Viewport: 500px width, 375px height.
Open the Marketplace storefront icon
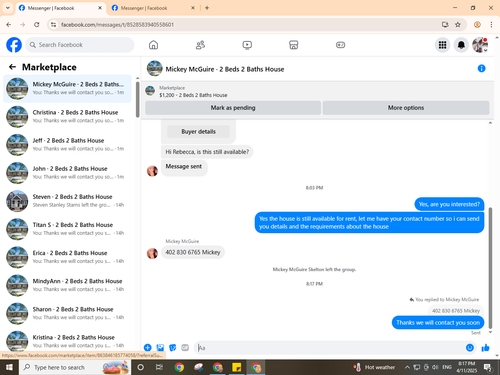pos(293,45)
